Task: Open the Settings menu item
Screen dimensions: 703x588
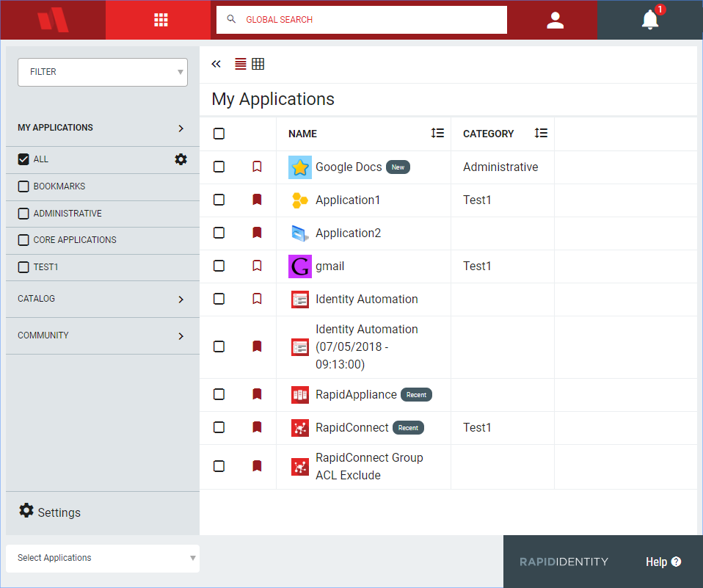Action: [x=50, y=512]
